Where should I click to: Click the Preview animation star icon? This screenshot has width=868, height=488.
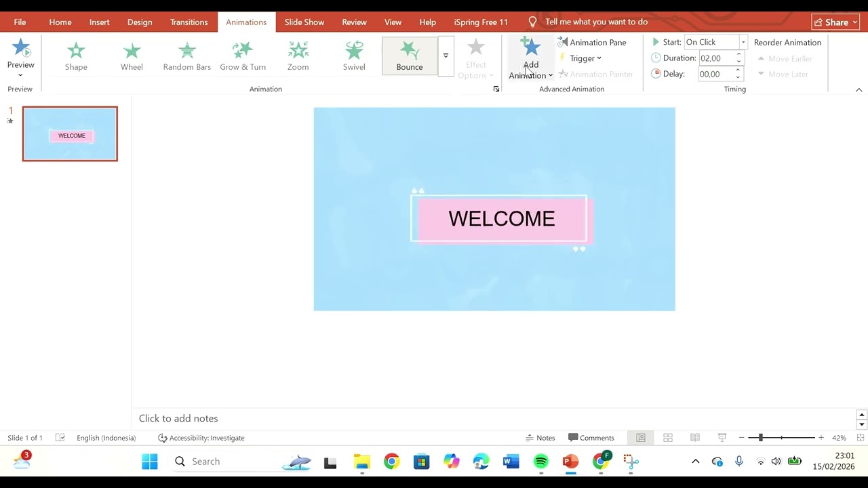pos(21,47)
